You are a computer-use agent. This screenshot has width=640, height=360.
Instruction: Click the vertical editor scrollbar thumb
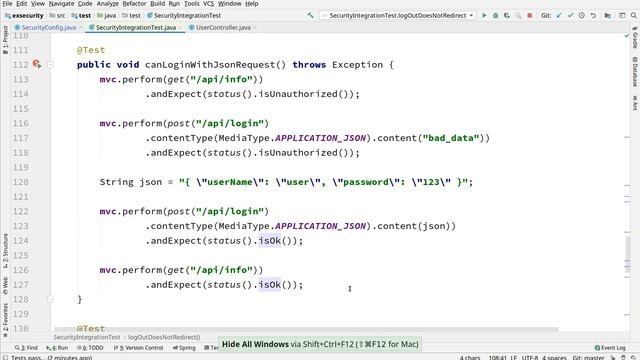tap(627, 254)
